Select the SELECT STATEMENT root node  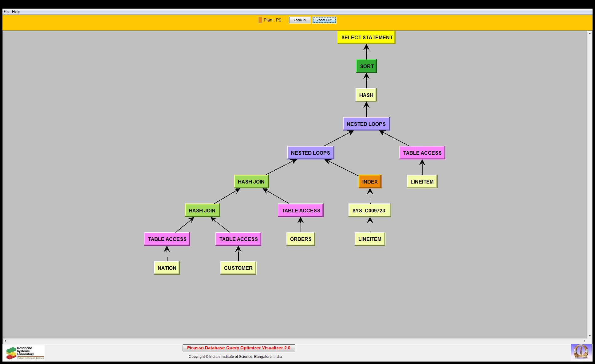point(366,37)
